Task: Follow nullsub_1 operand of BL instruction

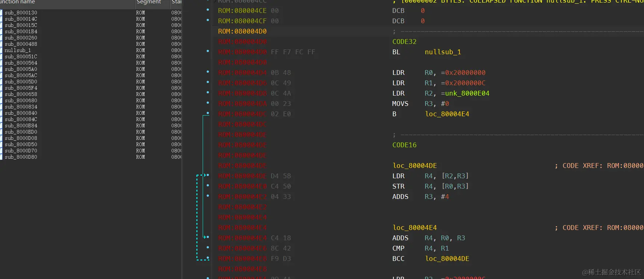Action: coord(443,52)
